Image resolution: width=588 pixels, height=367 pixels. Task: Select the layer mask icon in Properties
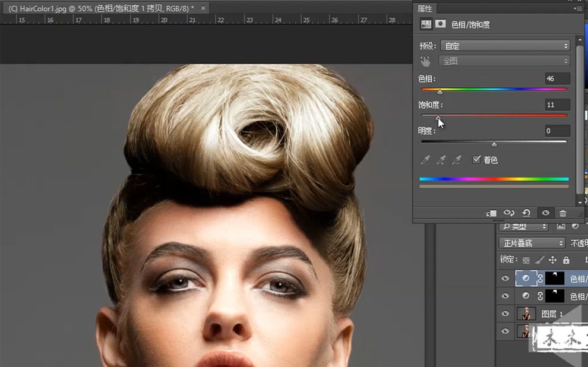(x=440, y=24)
